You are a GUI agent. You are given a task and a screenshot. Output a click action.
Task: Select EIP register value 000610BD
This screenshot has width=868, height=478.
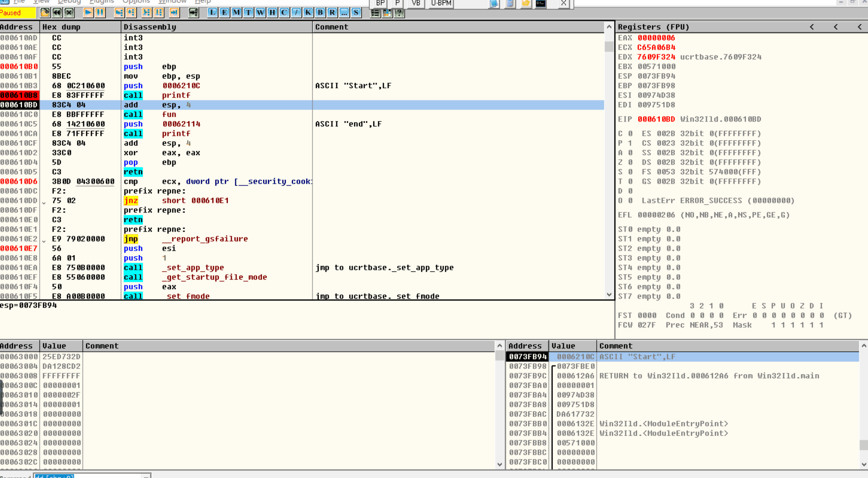coord(656,119)
